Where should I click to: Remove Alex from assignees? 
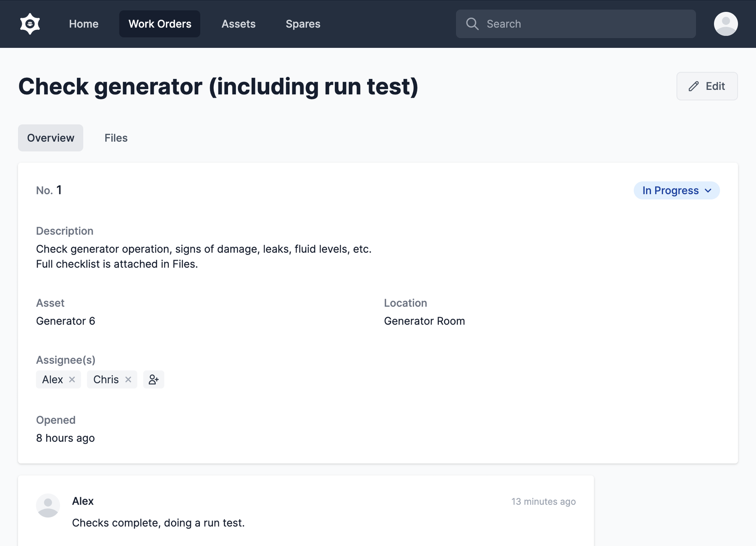tap(72, 380)
